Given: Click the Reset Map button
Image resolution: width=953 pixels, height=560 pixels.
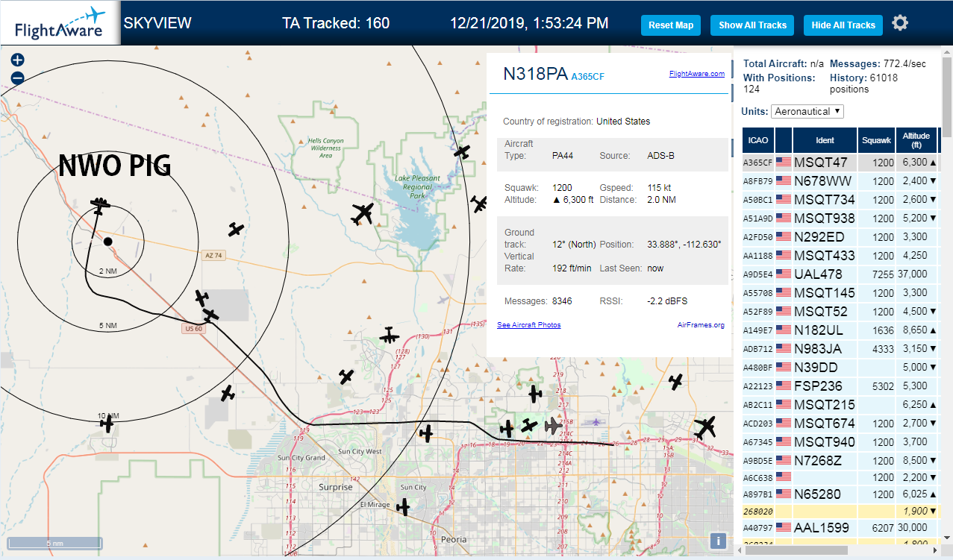Looking at the screenshot, I should (x=671, y=25).
